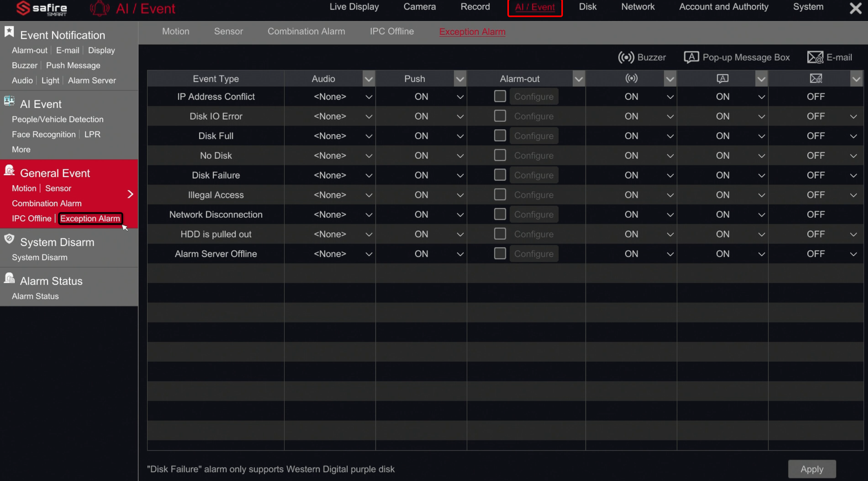The width and height of the screenshot is (868, 481).
Task: Tick Alarm-out checkbox for No Disk
Action: click(500, 155)
